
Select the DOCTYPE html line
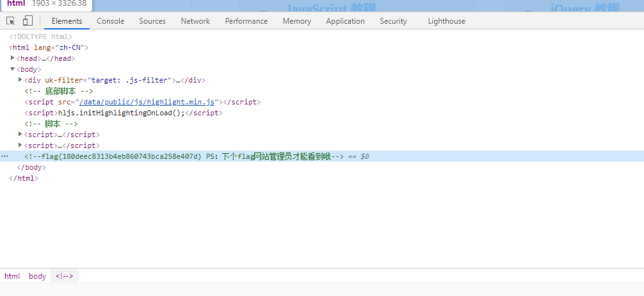click(x=41, y=37)
